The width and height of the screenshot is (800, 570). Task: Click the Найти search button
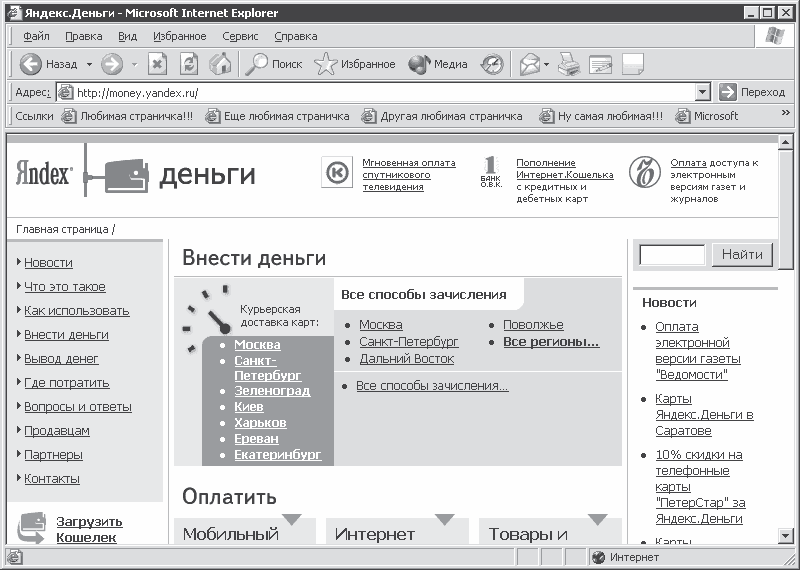742,254
